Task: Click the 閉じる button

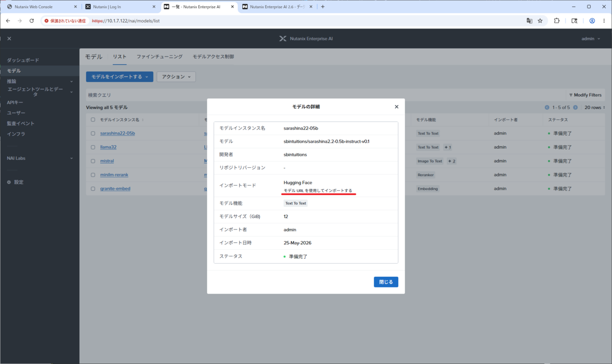Action: pos(386,282)
